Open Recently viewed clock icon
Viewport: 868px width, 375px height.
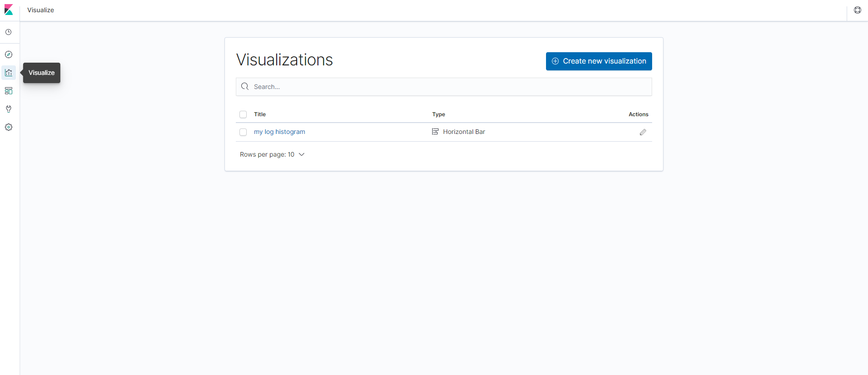(9, 32)
